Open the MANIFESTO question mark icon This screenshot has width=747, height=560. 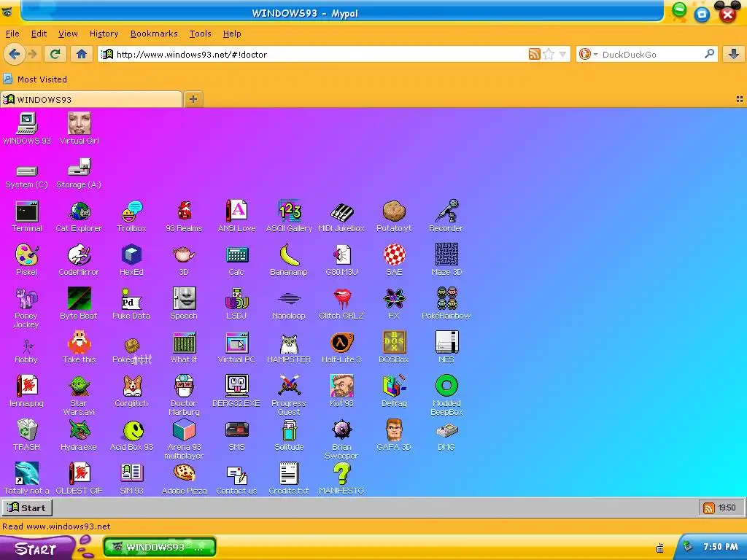[x=341, y=478]
